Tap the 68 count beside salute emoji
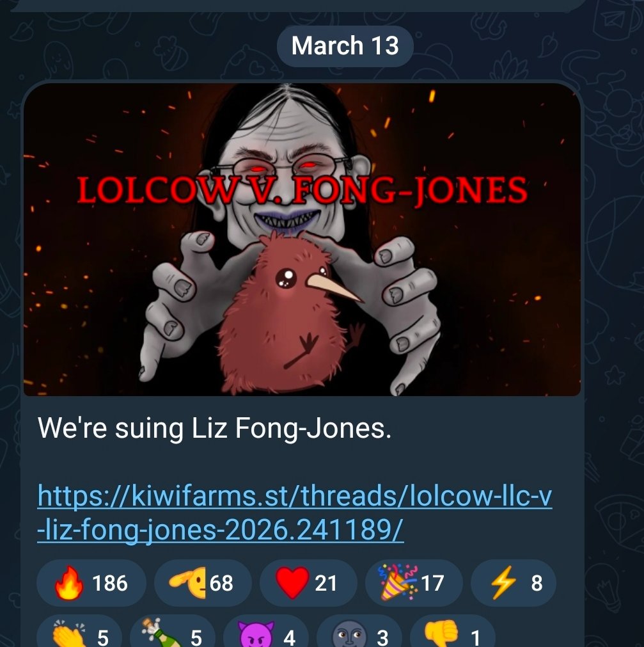Viewport: 644px width, 647px height. 221,583
